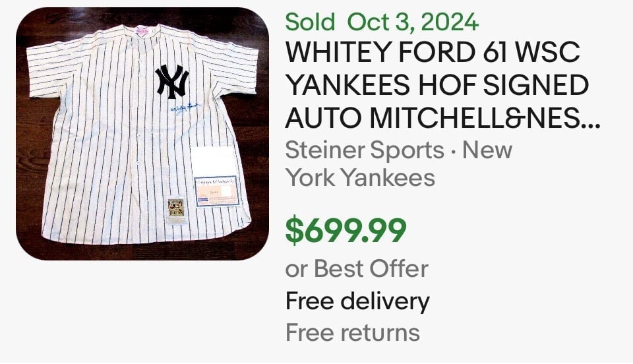633x364 pixels.
Task: Open the WHITEY FORD 61 WSC listing title
Action: 433,51
